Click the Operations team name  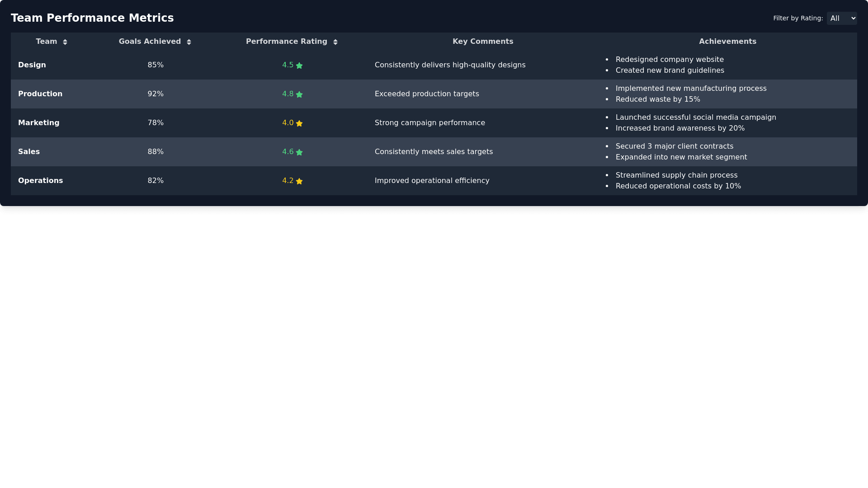pyautogui.click(x=40, y=181)
